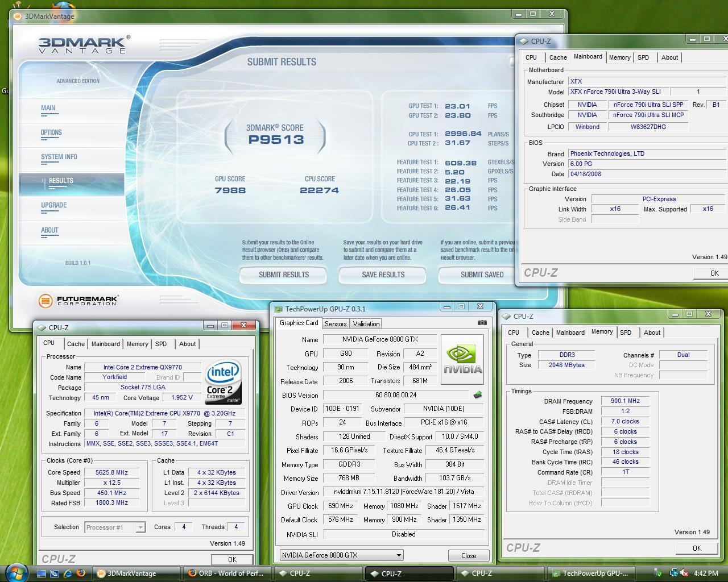This screenshot has width=728, height=582.
Task: Click the BIOS date 04/18/2008
Action: [x=648, y=174]
